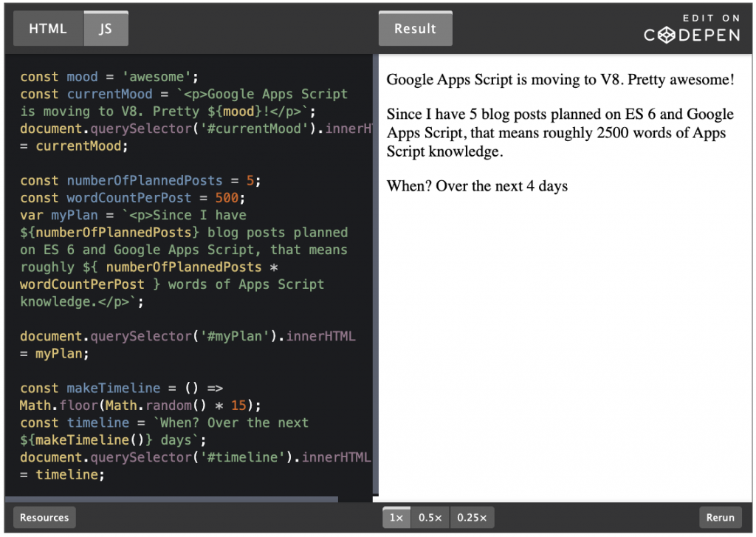Click result text "Google Apps Script is moving to V8"
The width and height of the screenshot is (756, 537).
click(505, 79)
